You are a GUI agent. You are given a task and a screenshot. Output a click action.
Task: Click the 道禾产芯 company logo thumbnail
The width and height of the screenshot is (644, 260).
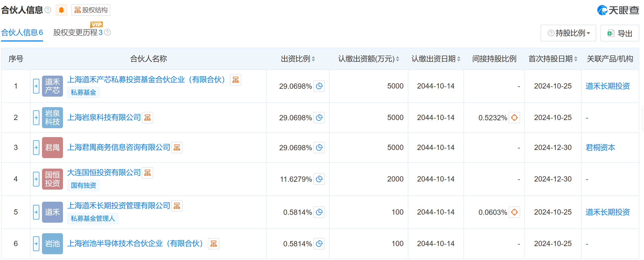point(52,86)
